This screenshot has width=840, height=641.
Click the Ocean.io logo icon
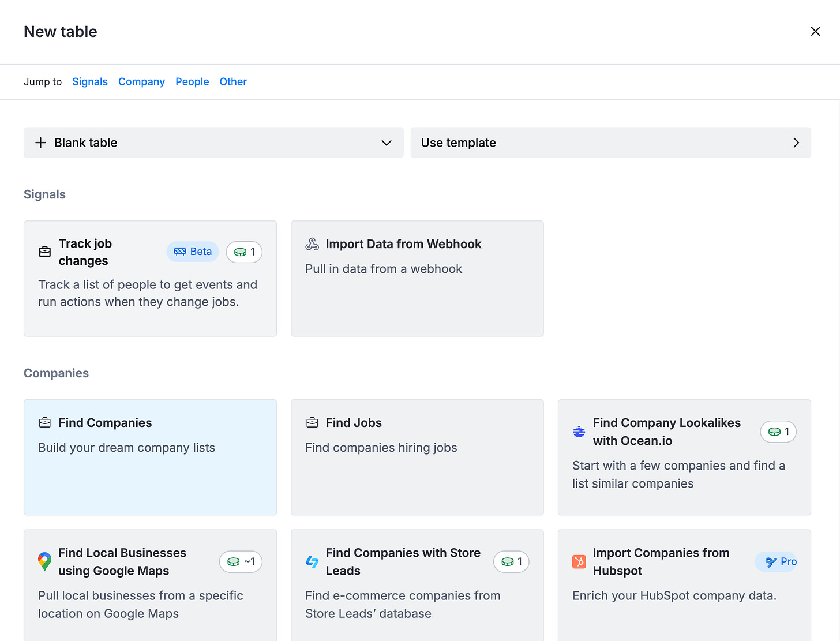pos(579,432)
